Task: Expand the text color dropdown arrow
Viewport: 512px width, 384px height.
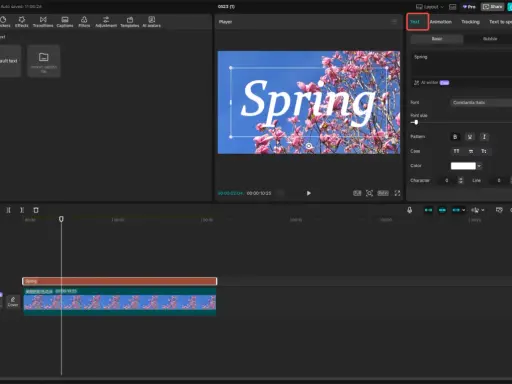Action: pos(479,166)
